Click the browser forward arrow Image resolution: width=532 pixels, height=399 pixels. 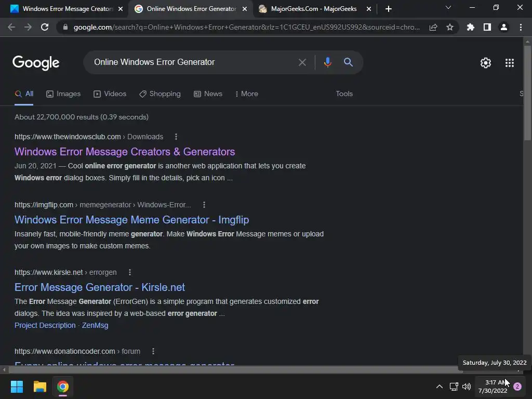tap(28, 27)
